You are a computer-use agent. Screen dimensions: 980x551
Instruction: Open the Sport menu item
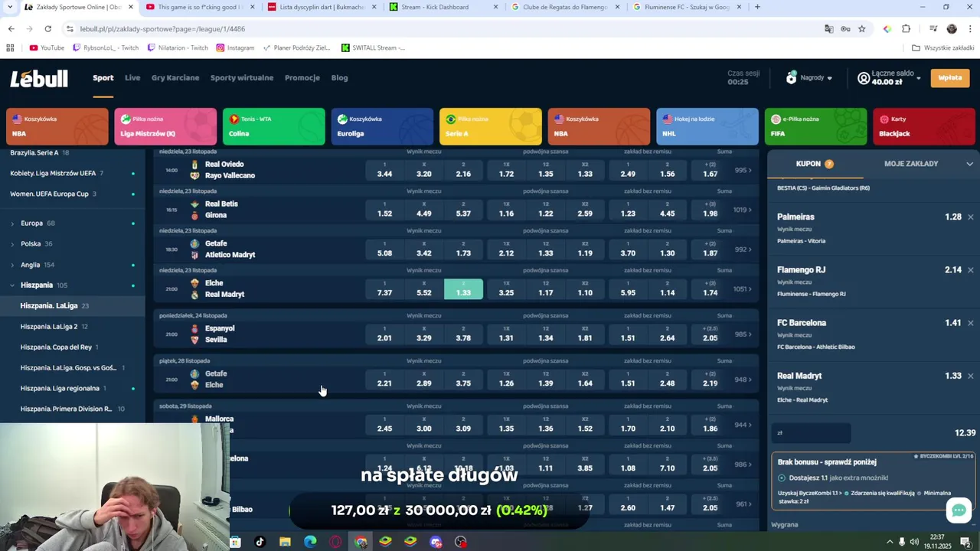(103, 78)
